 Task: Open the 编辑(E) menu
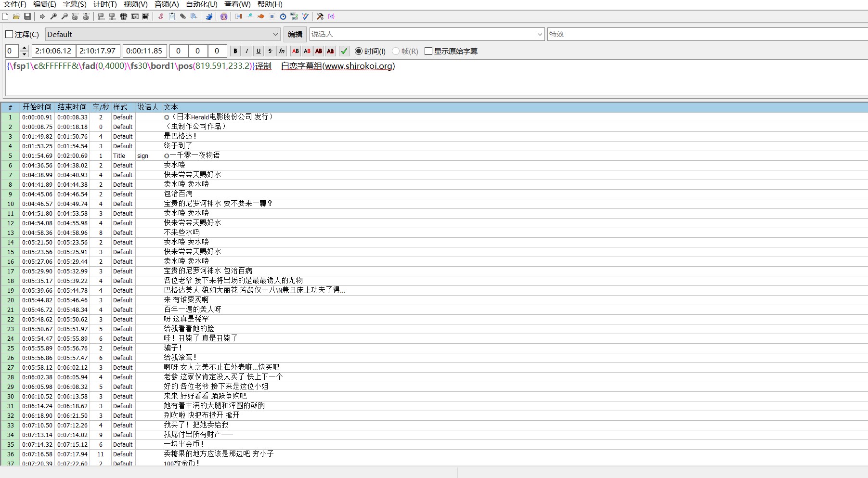(x=45, y=4)
